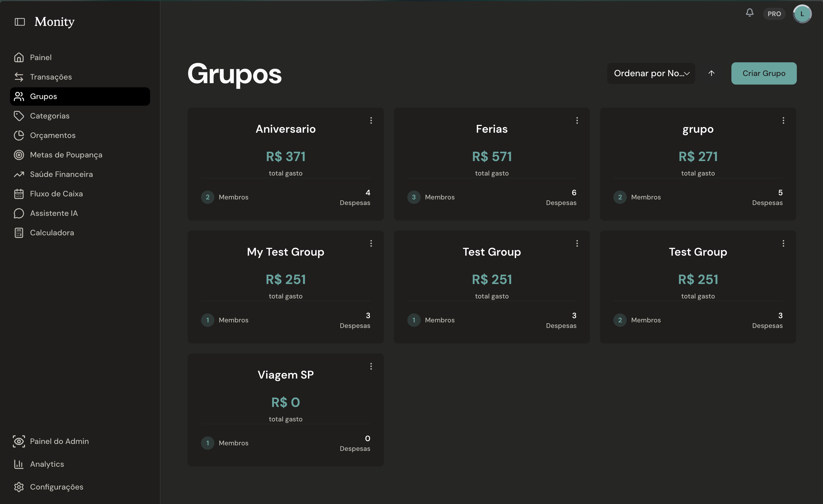Open Metas de Poupança page
The image size is (823, 504).
(66, 155)
